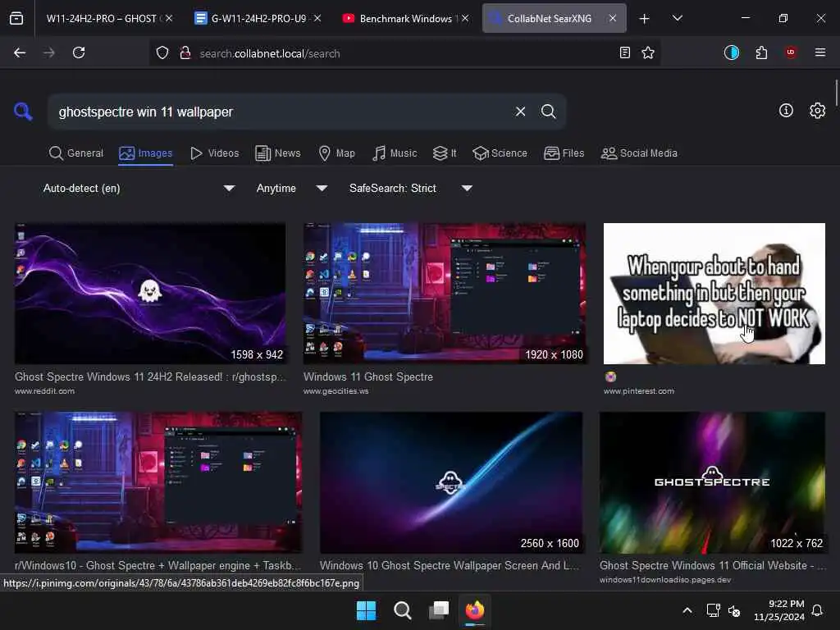Toggle reader view in address bar

624,52
